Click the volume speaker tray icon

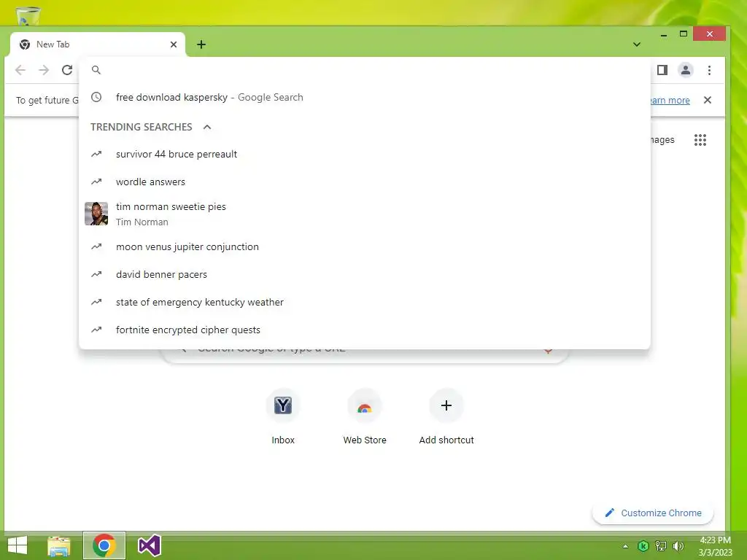(x=678, y=546)
